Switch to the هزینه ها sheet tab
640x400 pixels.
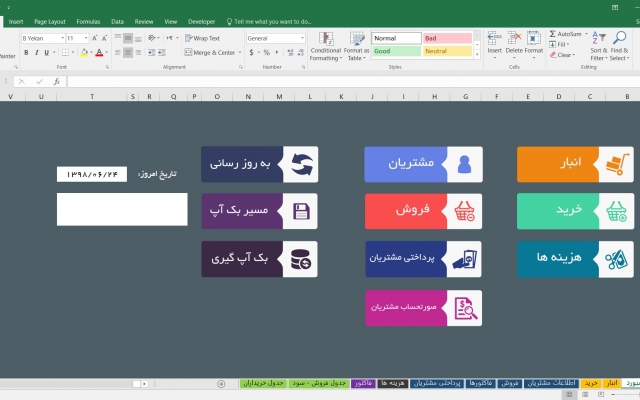click(x=393, y=383)
